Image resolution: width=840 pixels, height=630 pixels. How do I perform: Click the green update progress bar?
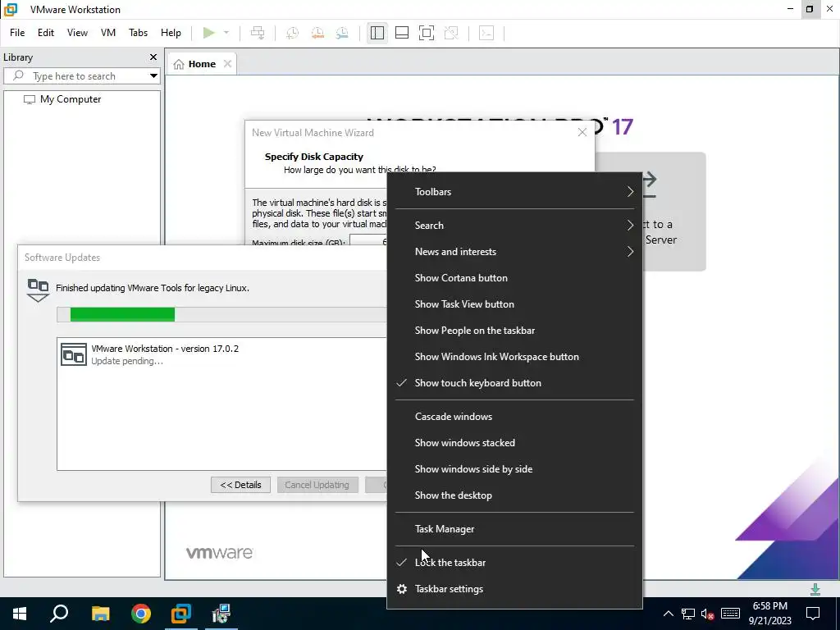(x=122, y=314)
